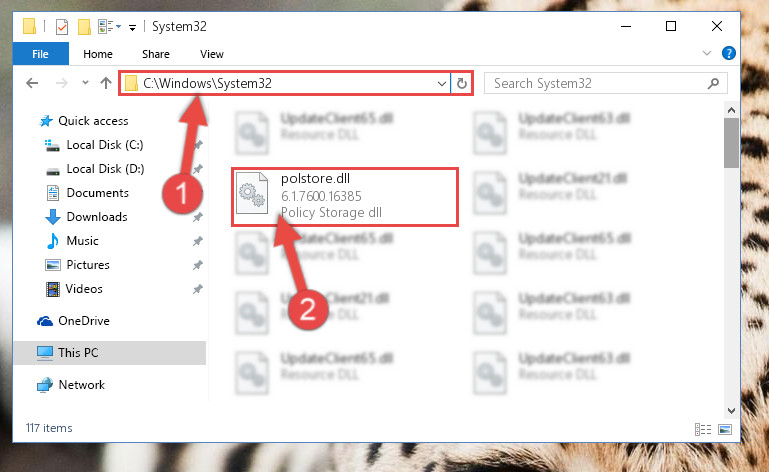Click inside the Search System32 box
Image resolution: width=769 pixels, height=472 pixels.
[599, 83]
